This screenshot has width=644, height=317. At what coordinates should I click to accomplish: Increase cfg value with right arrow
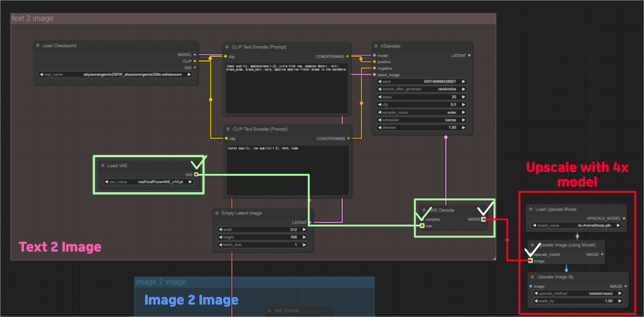[464, 105]
